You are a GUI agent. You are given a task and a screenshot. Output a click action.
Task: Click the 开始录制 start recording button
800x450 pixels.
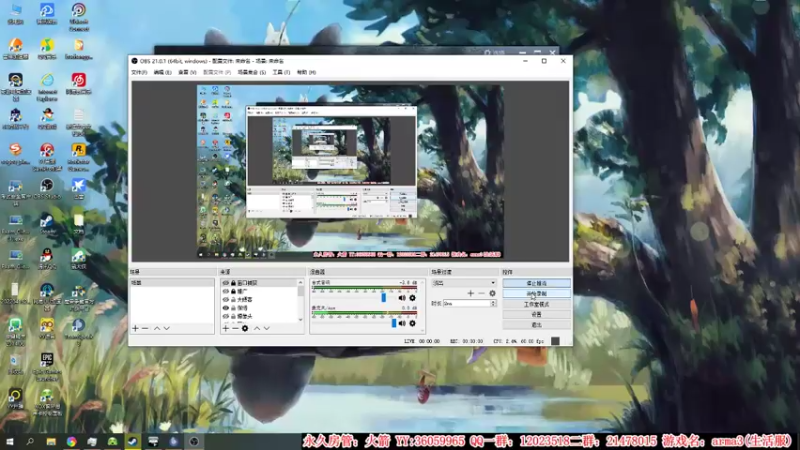(536, 293)
